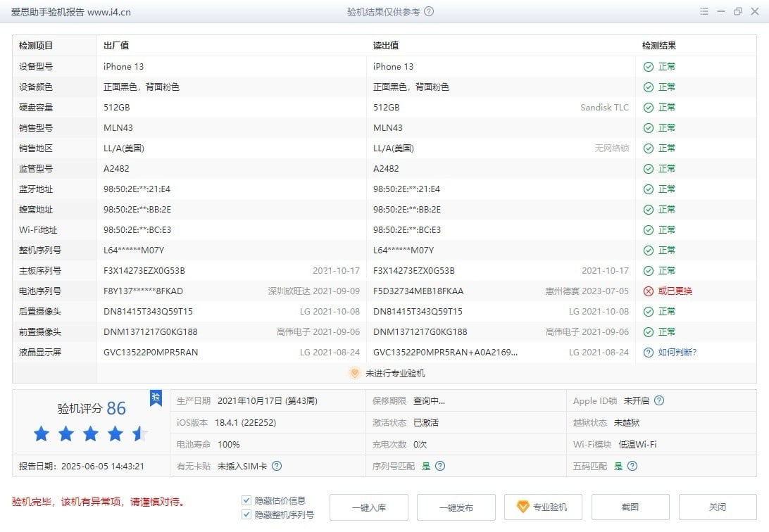Click the 读出值 column header
Image resolution: width=769 pixels, height=532 pixels.
tap(386, 46)
